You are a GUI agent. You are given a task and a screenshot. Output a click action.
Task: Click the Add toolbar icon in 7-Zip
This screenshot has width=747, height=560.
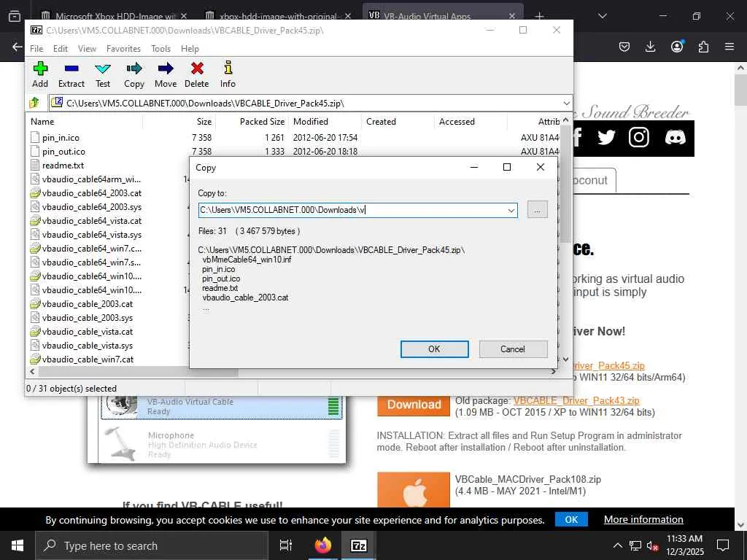tap(40, 74)
